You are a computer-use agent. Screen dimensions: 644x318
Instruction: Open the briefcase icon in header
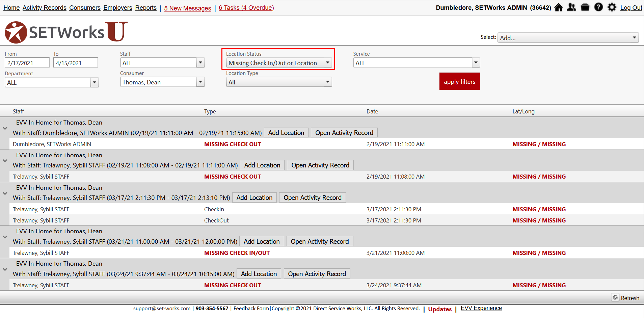pyautogui.click(x=585, y=7)
